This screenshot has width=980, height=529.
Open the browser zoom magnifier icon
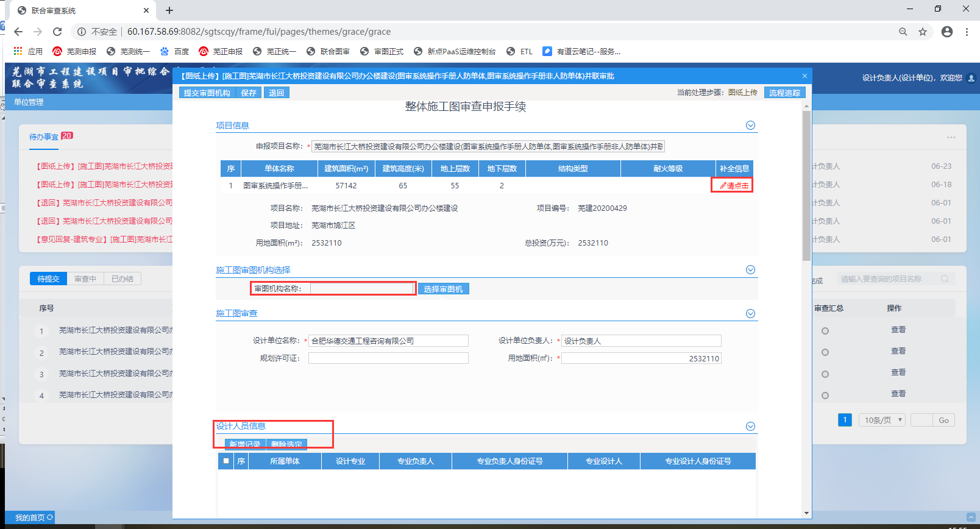pos(903,32)
